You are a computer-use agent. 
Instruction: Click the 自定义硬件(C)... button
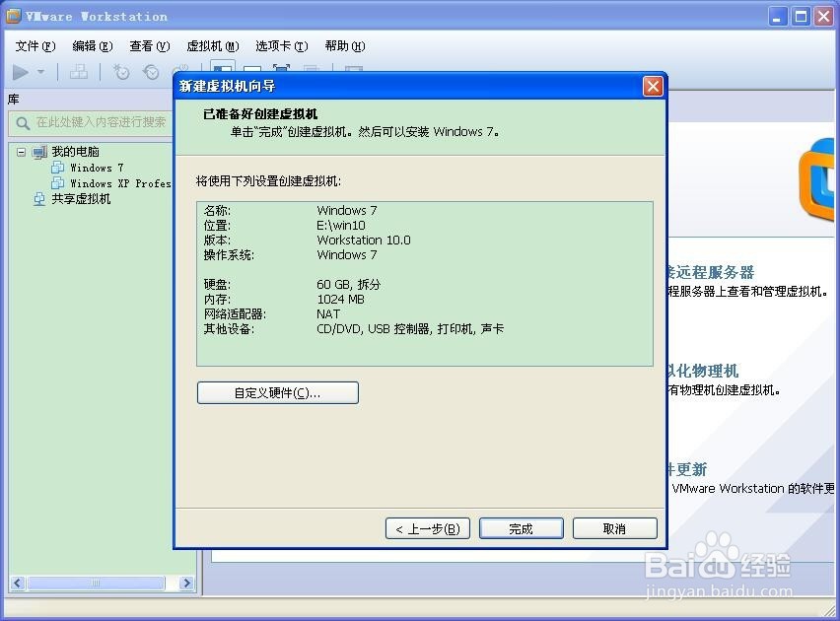pos(278,392)
